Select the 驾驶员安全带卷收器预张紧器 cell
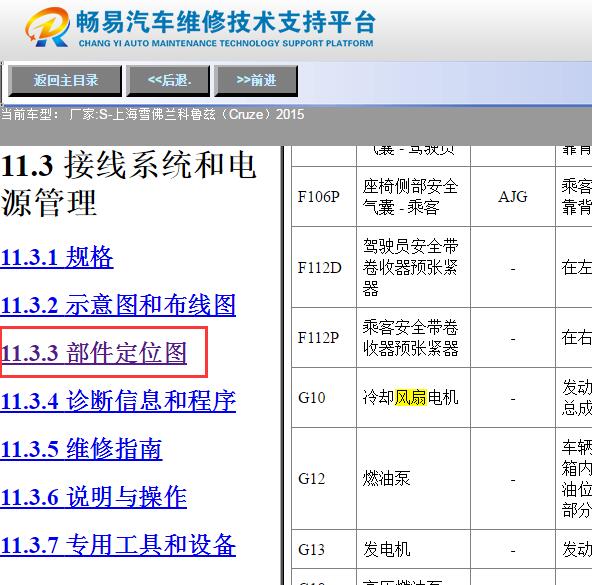 (x=413, y=267)
